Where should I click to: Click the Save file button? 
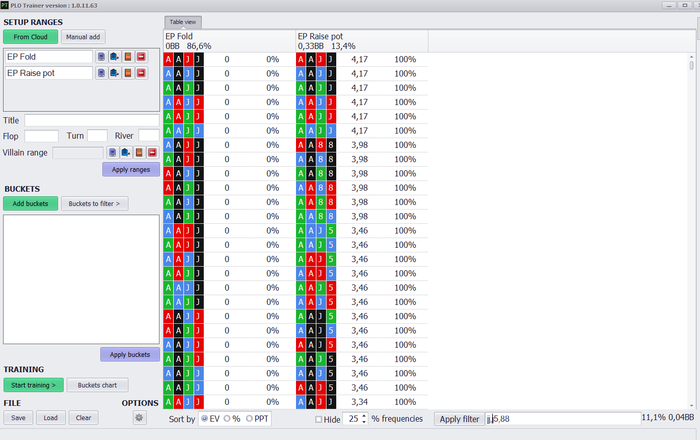[18, 418]
